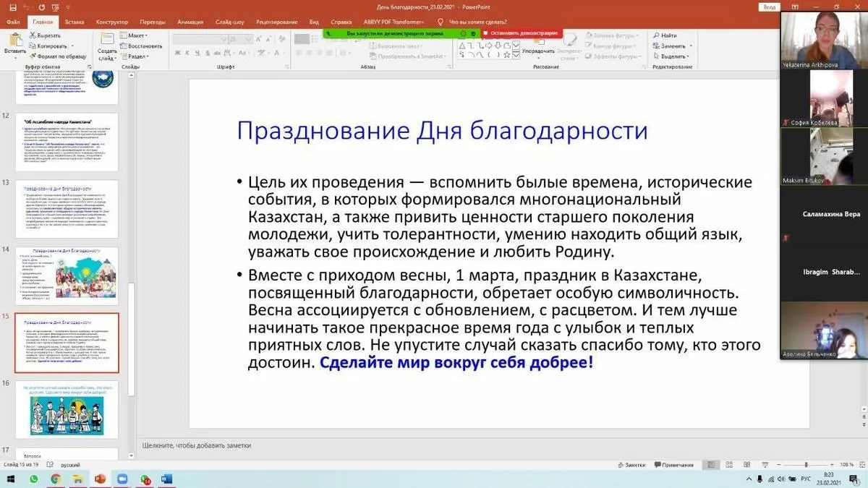The height and width of the screenshot is (488, 868).
Task: Open WhatsApp from Windows taskbar
Action: pyautogui.click(x=34, y=479)
